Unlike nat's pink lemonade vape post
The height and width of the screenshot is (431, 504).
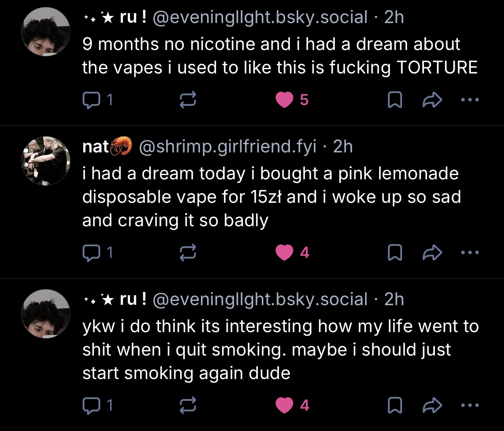tap(284, 253)
